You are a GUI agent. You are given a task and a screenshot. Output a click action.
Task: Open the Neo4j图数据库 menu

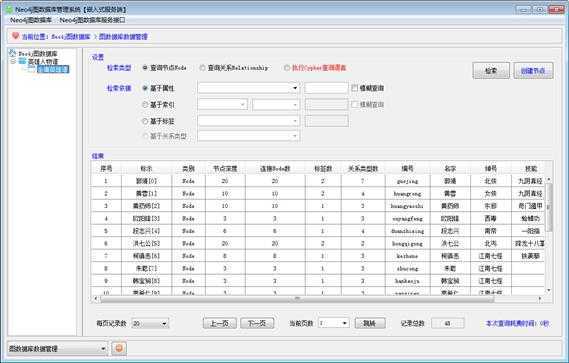31,20
